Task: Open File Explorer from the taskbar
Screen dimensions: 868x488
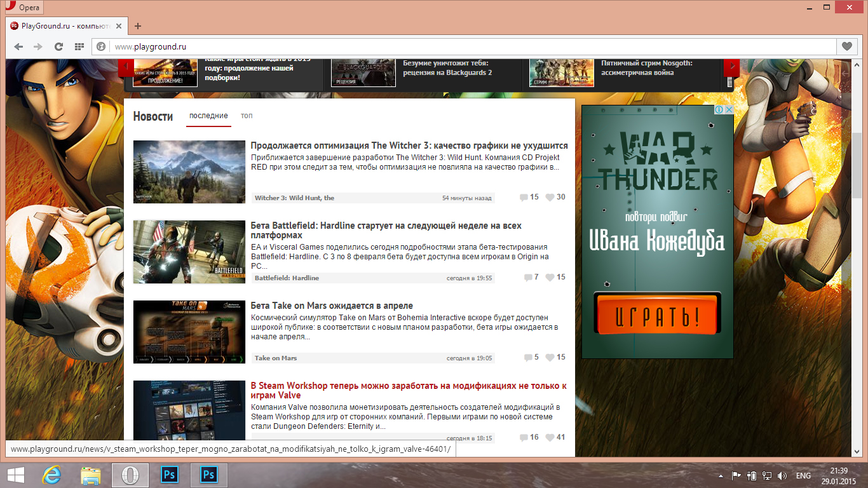Action: click(x=91, y=475)
